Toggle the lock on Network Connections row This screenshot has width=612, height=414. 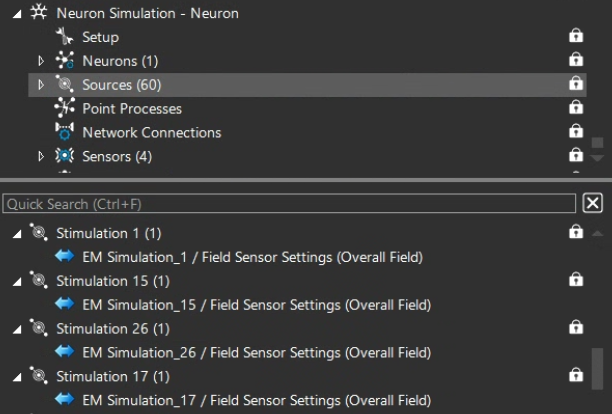click(x=575, y=132)
